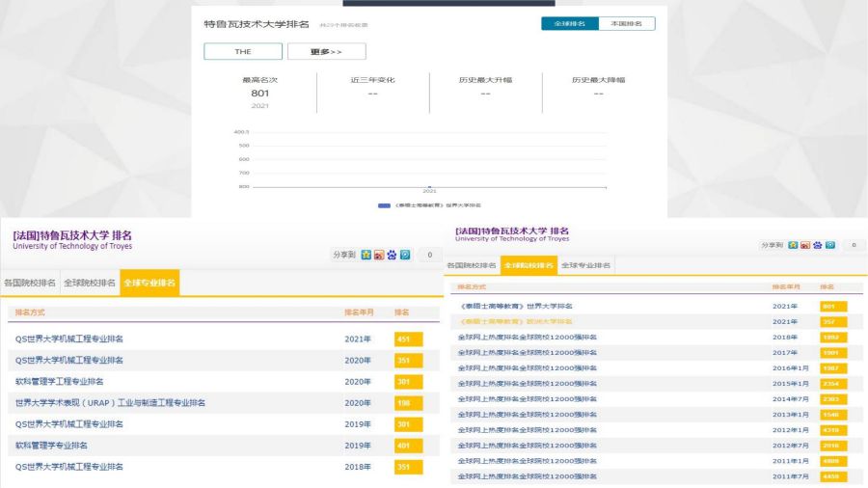Click rank badge in URAP 2020 row
Screen dimensions: 868x488
pos(409,403)
